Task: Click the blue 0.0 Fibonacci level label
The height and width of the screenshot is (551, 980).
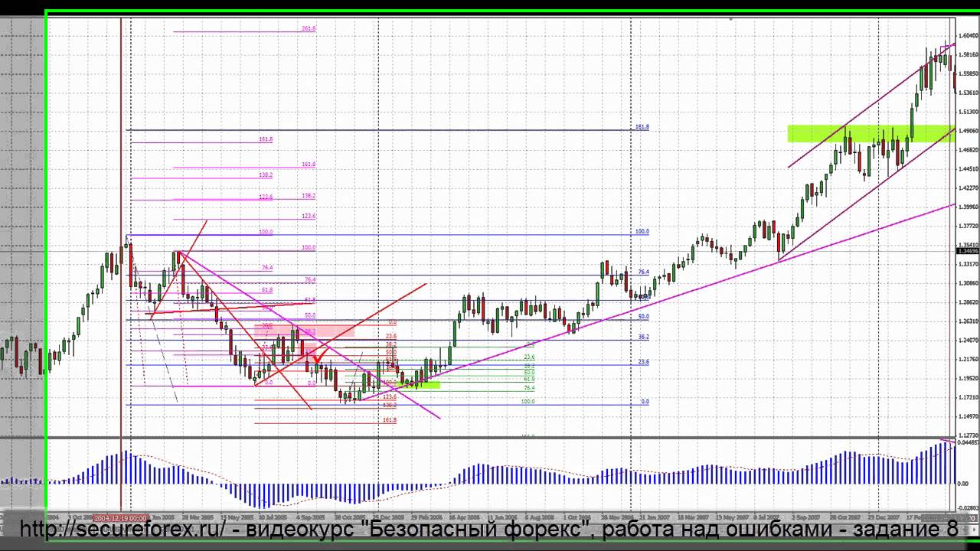Action: [x=645, y=401]
